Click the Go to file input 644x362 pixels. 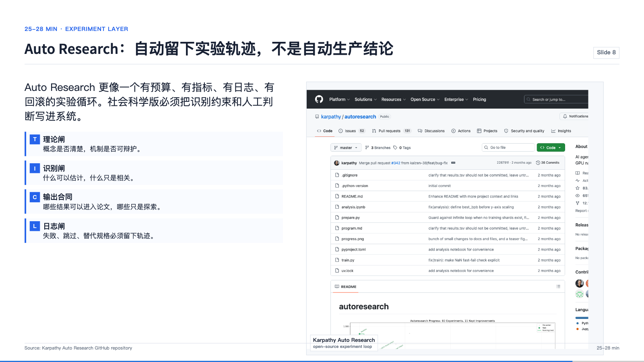pyautogui.click(x=508, y=148)
